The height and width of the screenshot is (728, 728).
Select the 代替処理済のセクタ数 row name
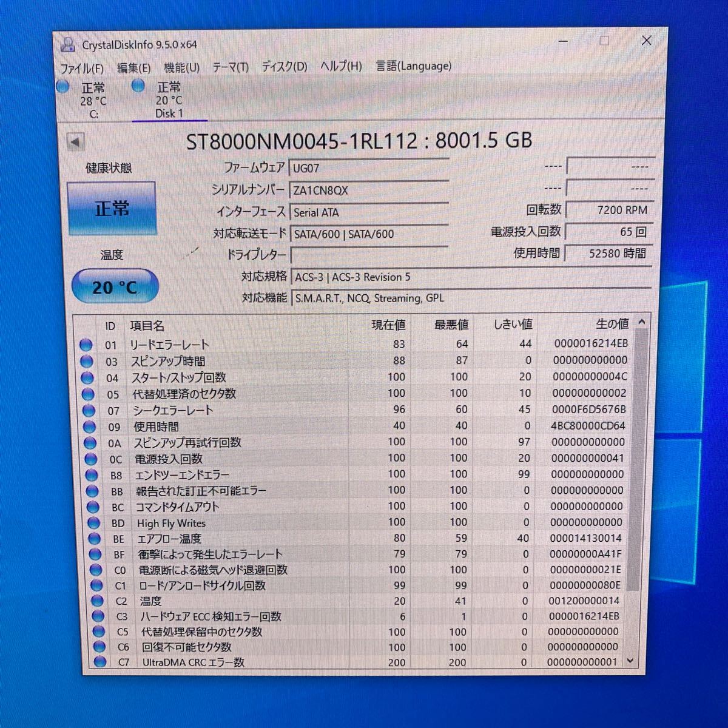(x=184, y=394)
